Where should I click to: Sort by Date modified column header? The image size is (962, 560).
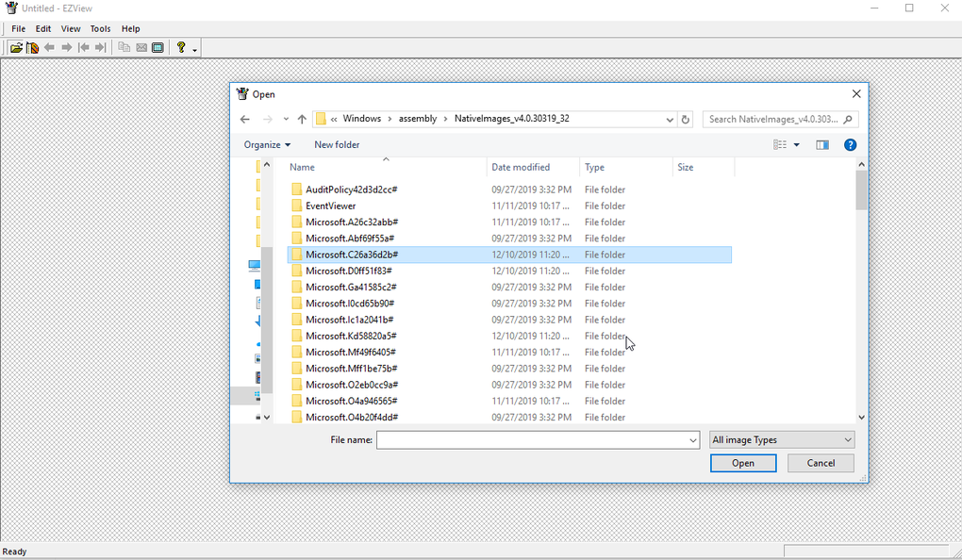[533, 167]
